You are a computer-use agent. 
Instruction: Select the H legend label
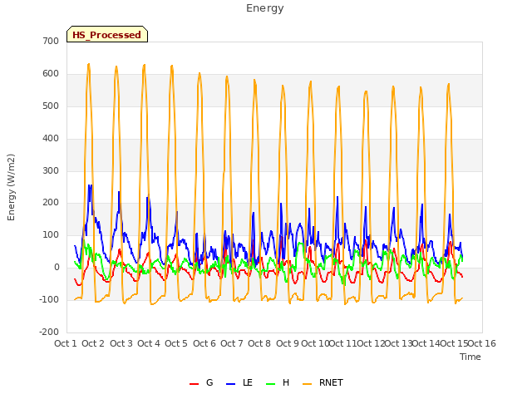click(x=286, y=382)
